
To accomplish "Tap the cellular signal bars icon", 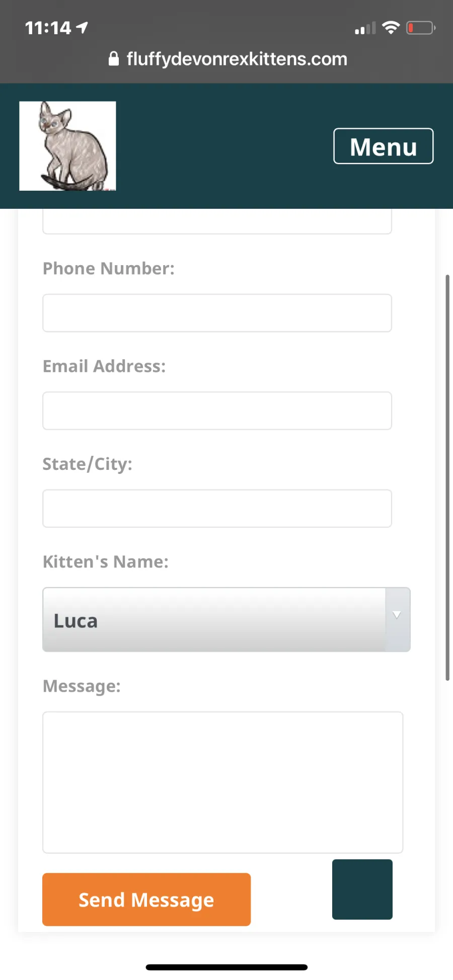I will (365, 28).
